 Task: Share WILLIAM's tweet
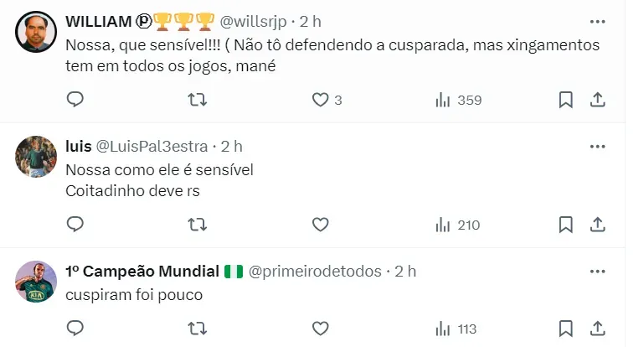[597, 100]
